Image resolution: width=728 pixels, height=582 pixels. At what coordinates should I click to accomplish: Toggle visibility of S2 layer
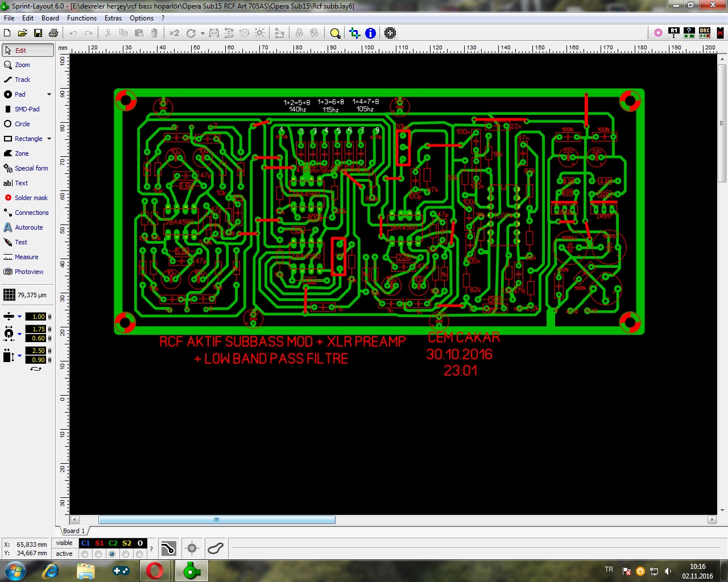[126, 543]
